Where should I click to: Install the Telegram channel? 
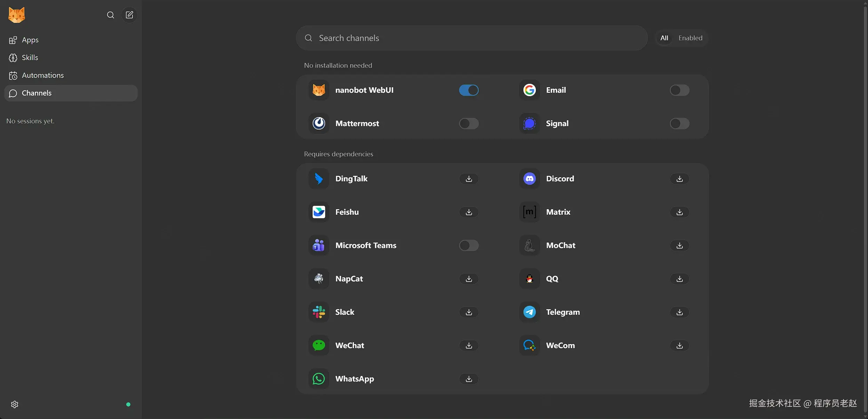[x=680, y=312]
